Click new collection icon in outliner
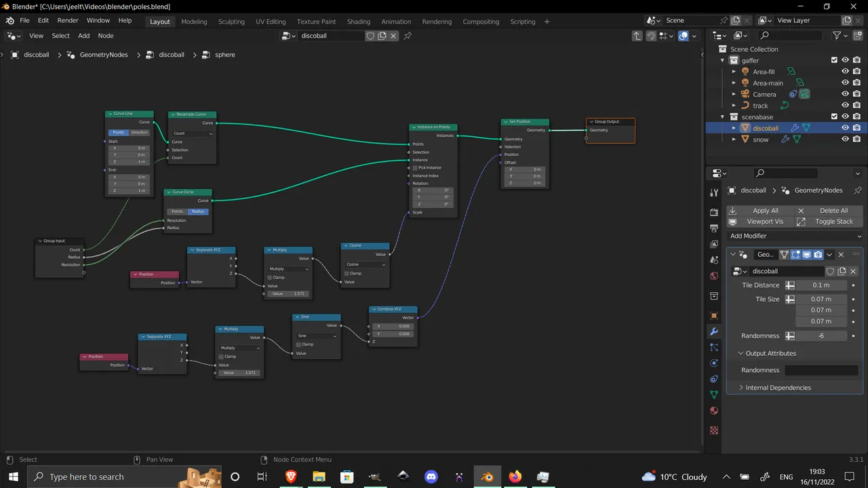The width and height of the screenshot is (868, 488). [856, 36]
